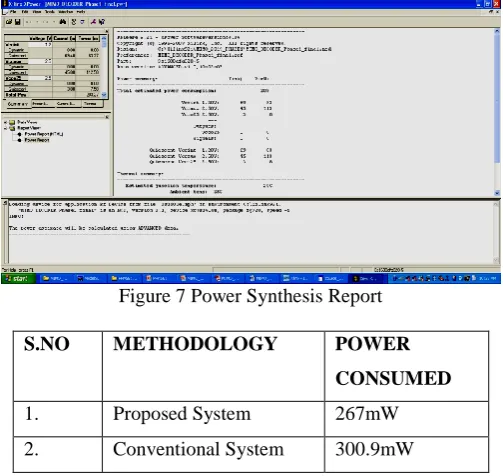Click the binoculars Find icon
The height and width of the screenshot is (476, 503).
click(x=63, y=22)
